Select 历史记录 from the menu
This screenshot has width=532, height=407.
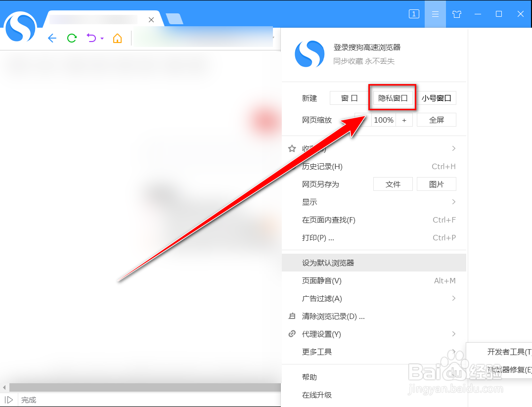click(321, 166)
